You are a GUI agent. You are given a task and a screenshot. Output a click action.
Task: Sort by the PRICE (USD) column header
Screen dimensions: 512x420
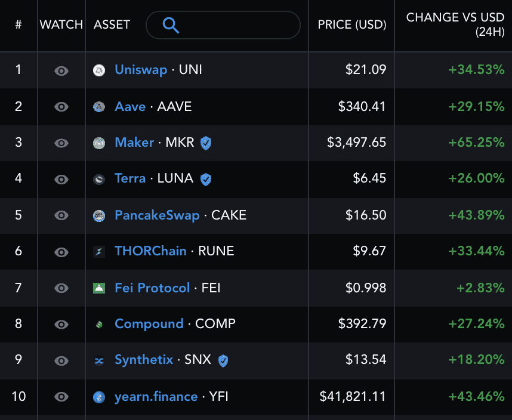(351, 24)
